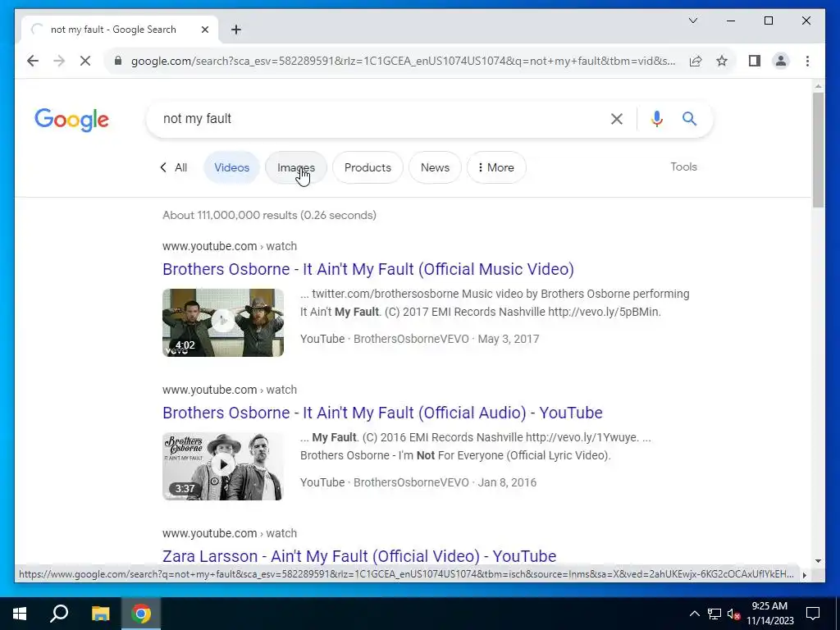Screen dimensions: 840x630
Task: Close the 'not my fault' tab
Action: pyautogui.click(x=204, y=30)
